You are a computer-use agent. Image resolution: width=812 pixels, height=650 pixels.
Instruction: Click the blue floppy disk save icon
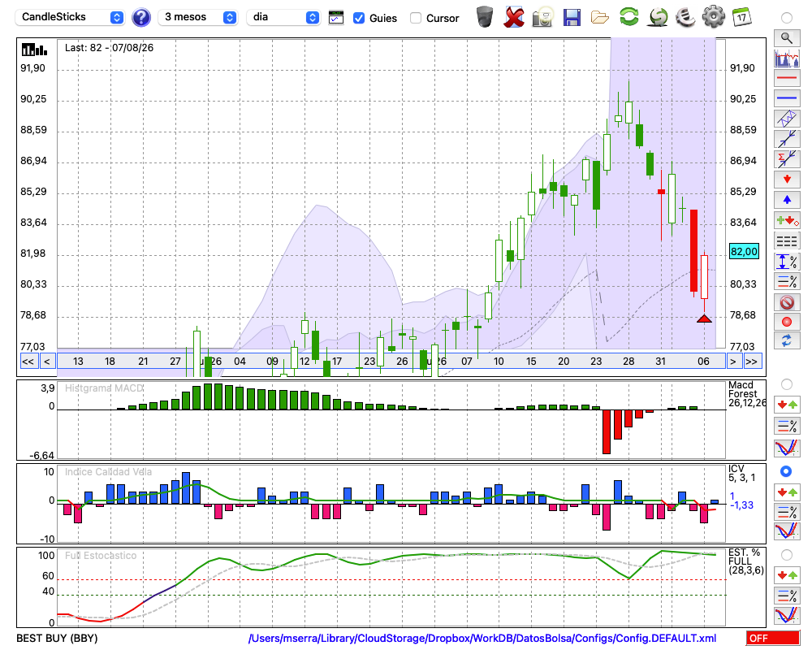click(572, 18)
